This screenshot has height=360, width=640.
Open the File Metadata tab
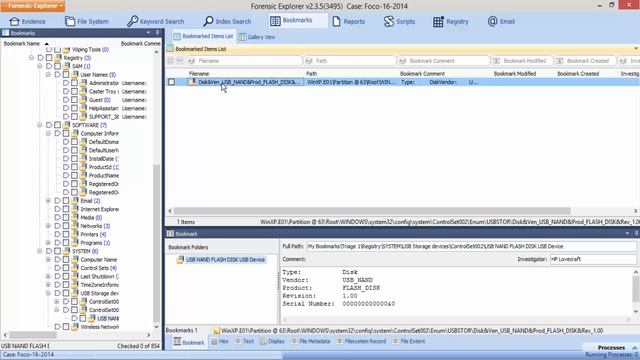pos(311,341)
